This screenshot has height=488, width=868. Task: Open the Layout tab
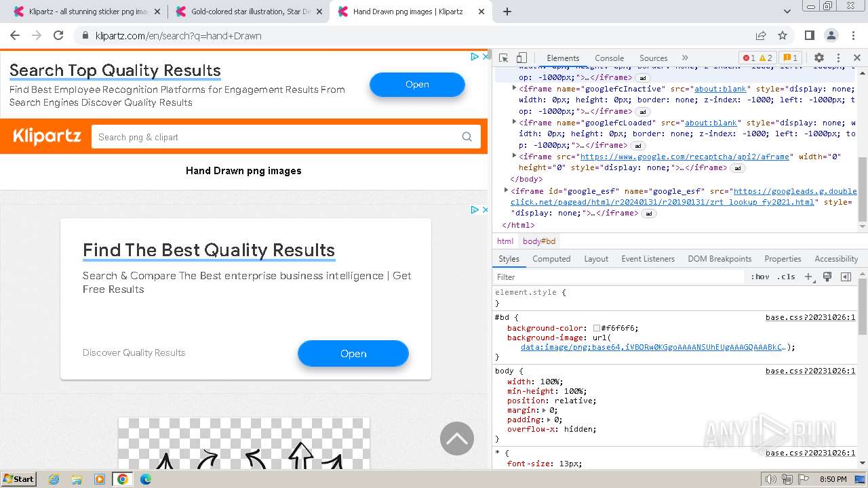596,259
